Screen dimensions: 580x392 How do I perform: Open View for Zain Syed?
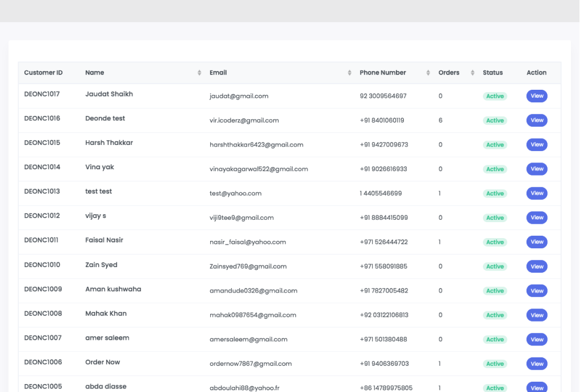(537, 266)
